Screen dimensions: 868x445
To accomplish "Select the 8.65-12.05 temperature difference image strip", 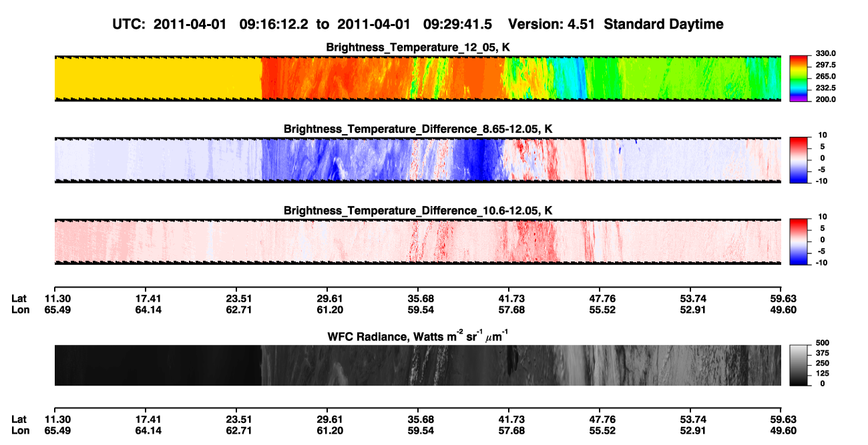I will point(417,160).
